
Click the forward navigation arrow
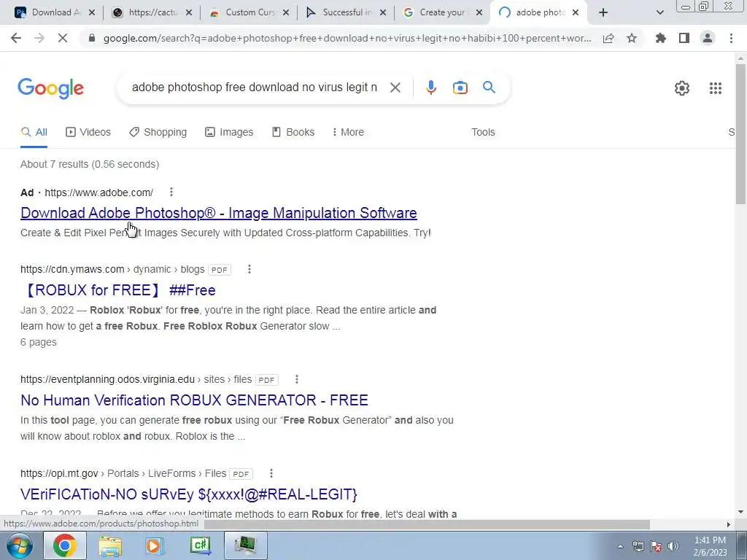click(x=39, y=38)
